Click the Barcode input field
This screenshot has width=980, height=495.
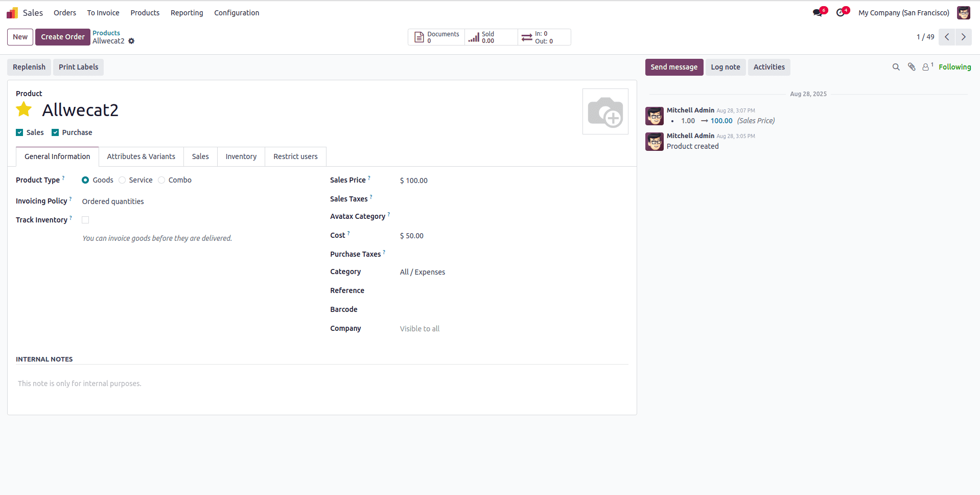(x=514, y=310)
